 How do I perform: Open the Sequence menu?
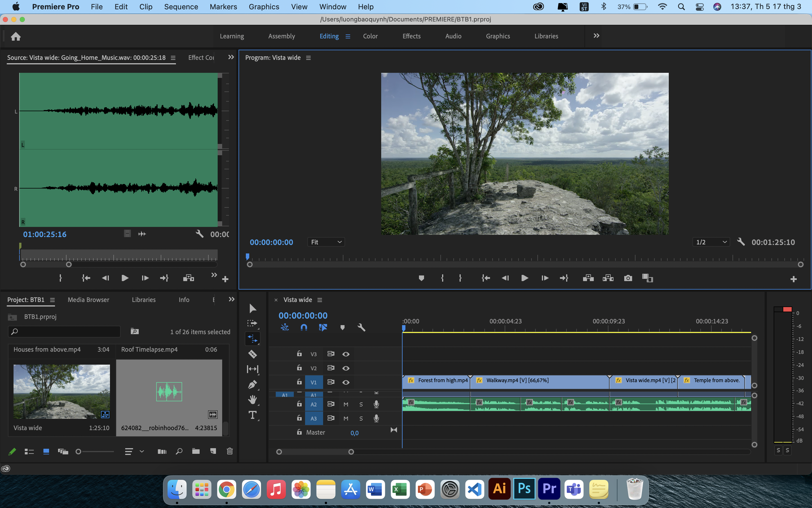(x=181, y=7)
